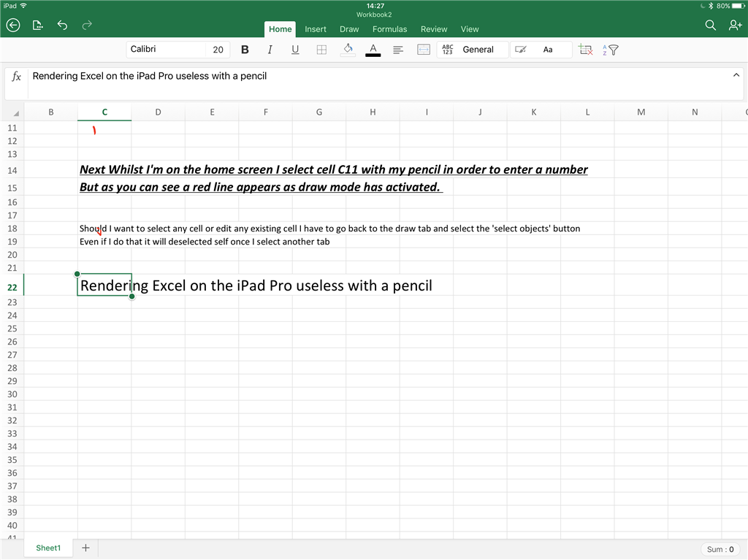Redo the last undone action
The height and width of the screenshot is (560, 748).
point(87,26)
